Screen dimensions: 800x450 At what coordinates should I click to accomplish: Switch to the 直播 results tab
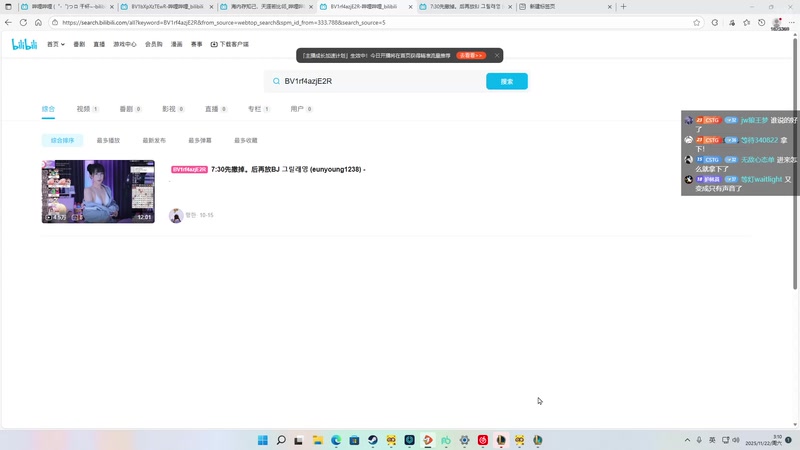click(216, 109)
